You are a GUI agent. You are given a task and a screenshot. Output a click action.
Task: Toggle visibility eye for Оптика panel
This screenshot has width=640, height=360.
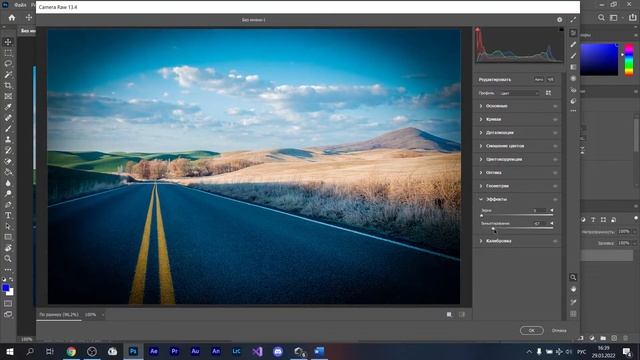coord(555,173)
